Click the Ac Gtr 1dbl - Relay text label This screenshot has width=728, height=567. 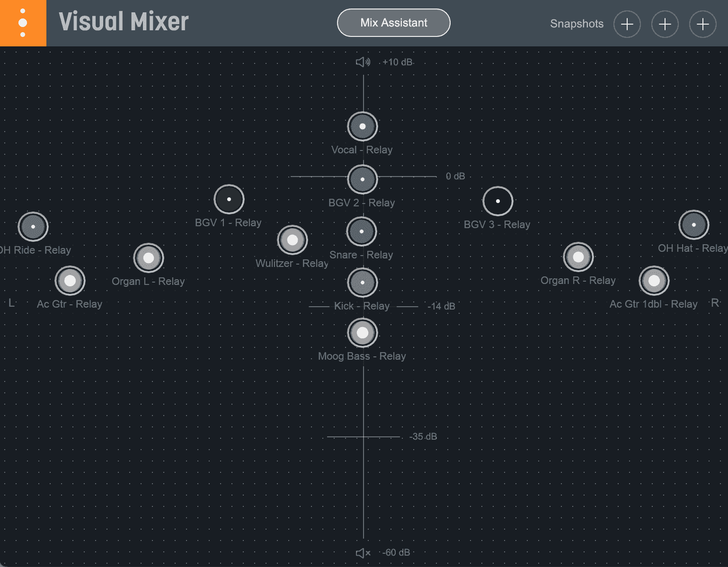click(x=653, y=304)
